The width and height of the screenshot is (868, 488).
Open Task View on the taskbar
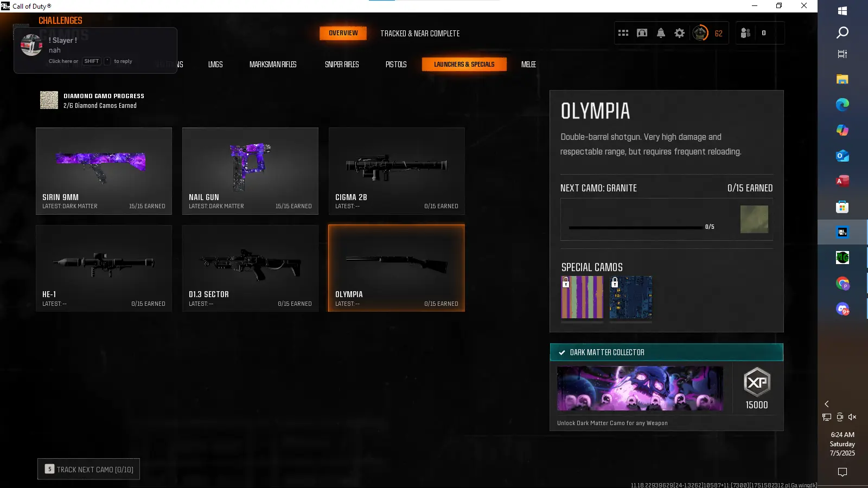pos(843,54)
